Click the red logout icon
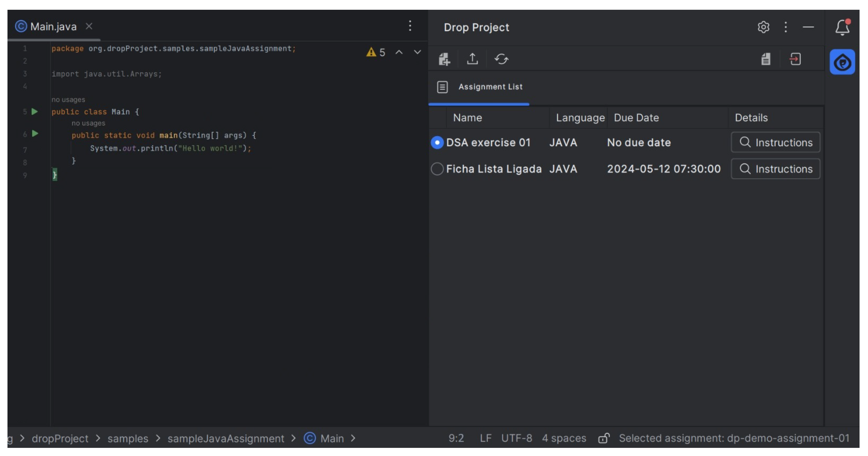868x456 pixels. 795,59
